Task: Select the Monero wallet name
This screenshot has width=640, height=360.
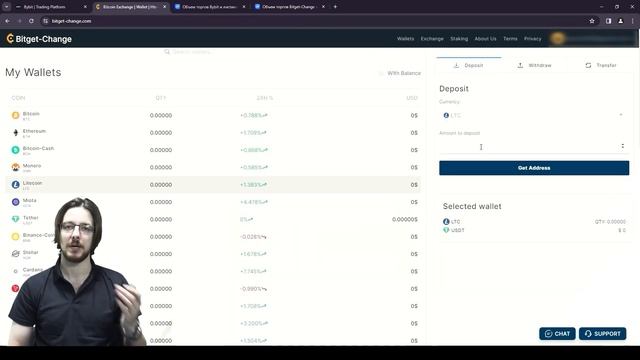Action: point(32,166)
